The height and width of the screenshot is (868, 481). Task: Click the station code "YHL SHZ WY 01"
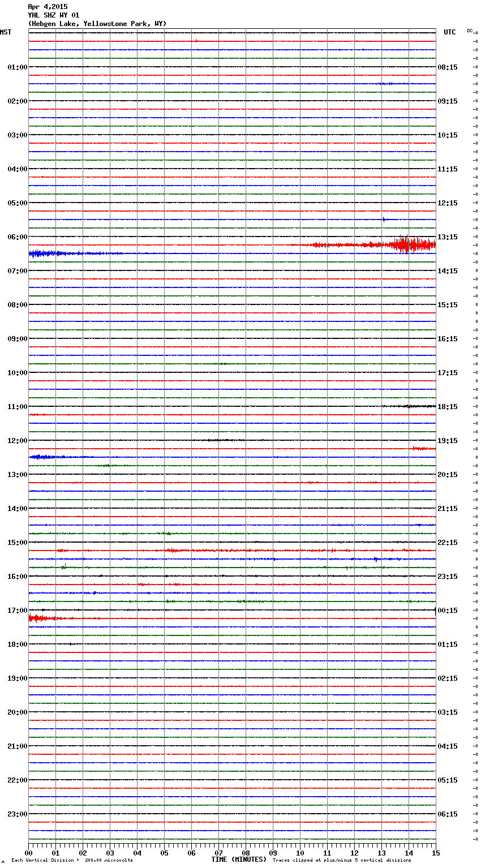tap(54, 15)
